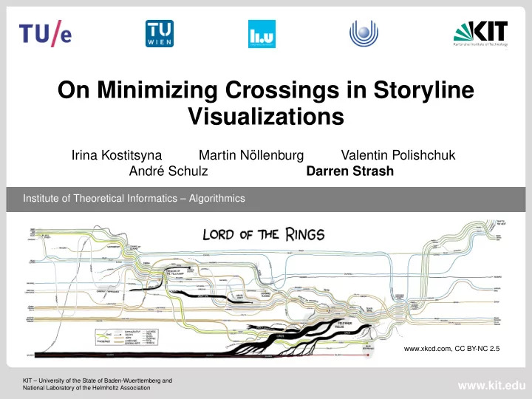
Task: Click author name Martin Nöllenburg
Action: 251,155
